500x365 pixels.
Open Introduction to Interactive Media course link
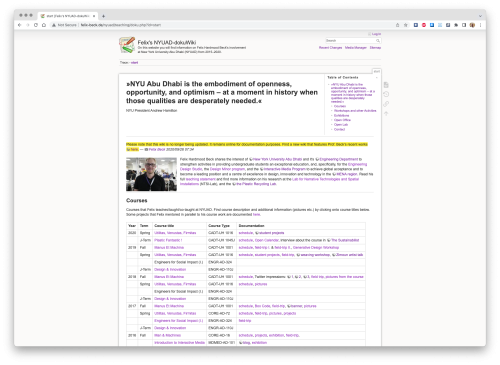click(179, 343)
